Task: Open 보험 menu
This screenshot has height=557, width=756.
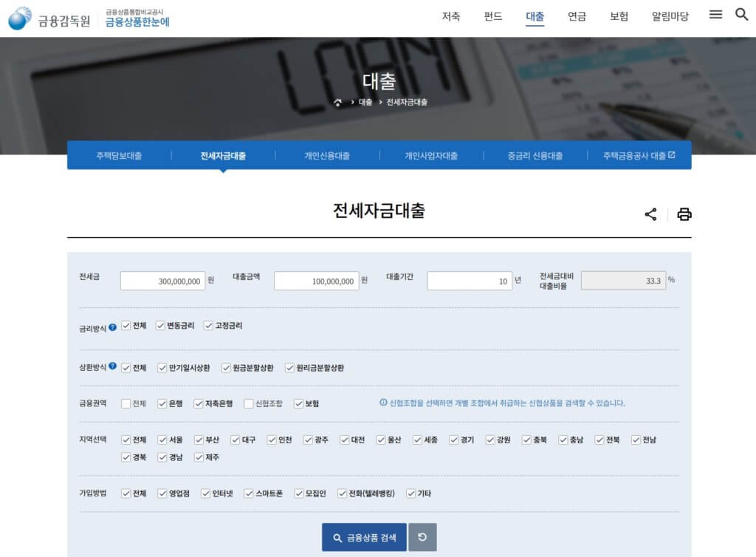Action: (x=619, y=16)
